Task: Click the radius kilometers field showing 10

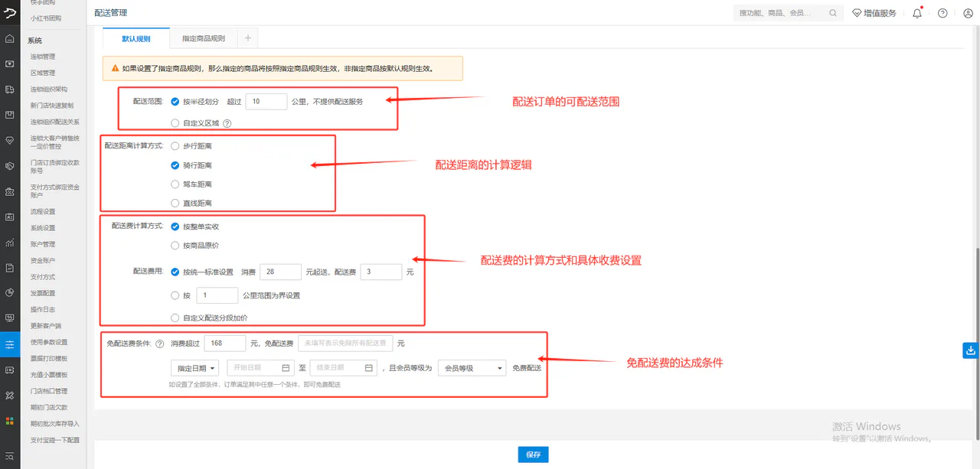Action: click(266, 101)
